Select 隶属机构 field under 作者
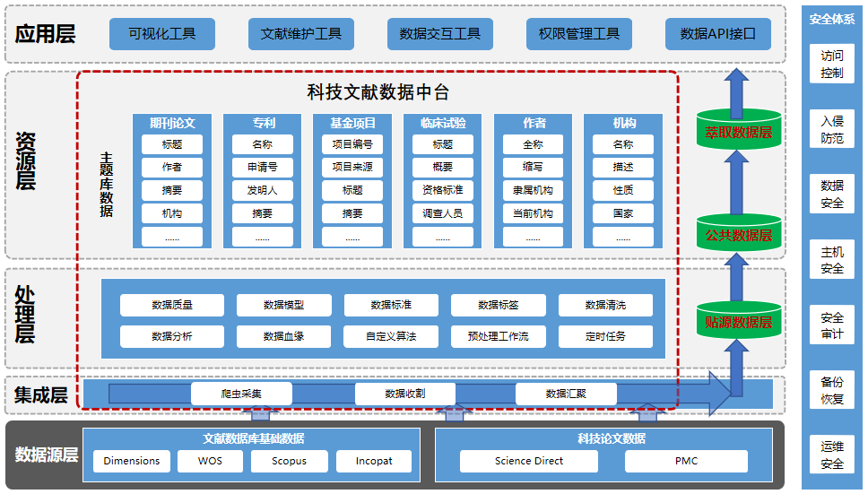Image resolution: width=868 pixels, height=494 pixels. point(533,190)
